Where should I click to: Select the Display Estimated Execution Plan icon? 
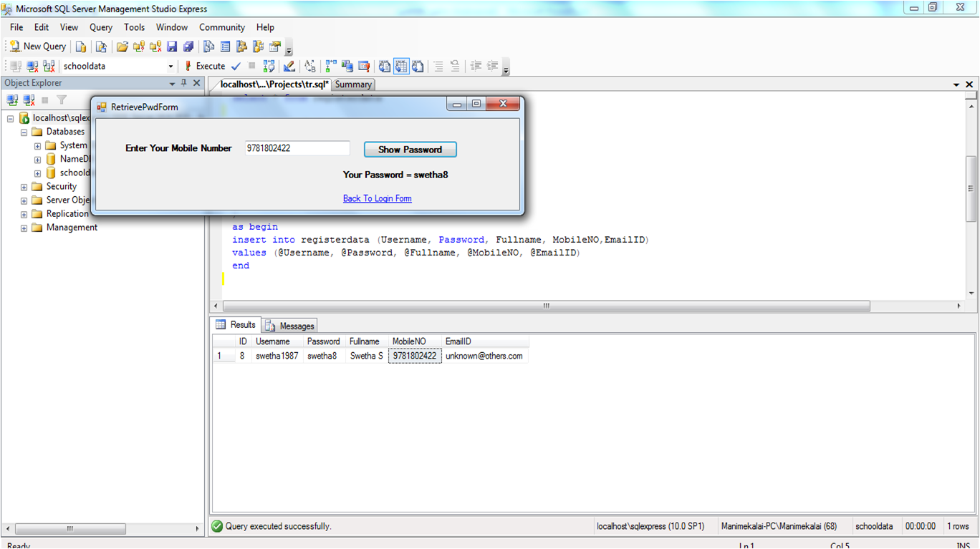(x=269, y=66)
